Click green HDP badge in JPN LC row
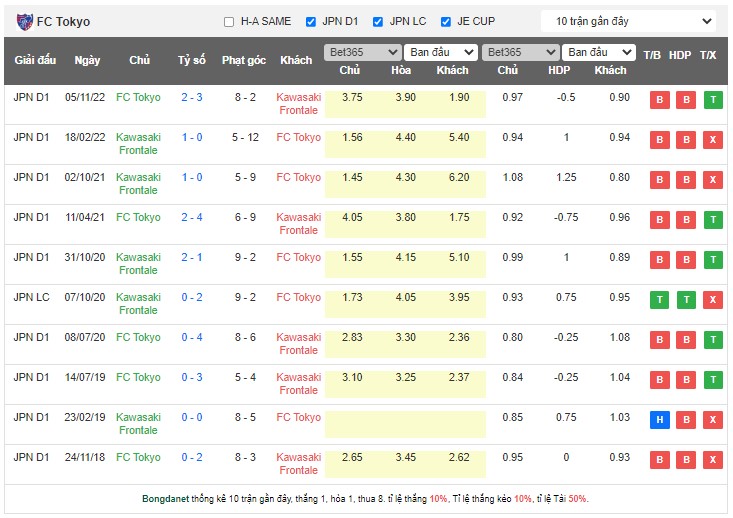This screenshot has width=733, height=518. click(685, 300)
